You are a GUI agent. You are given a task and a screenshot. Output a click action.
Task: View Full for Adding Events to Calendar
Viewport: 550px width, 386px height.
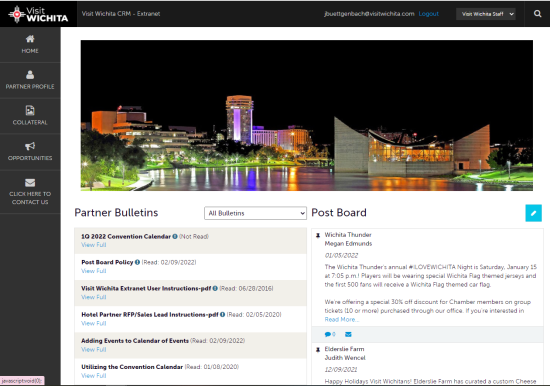pyautogui.click(x=94, y=350)
